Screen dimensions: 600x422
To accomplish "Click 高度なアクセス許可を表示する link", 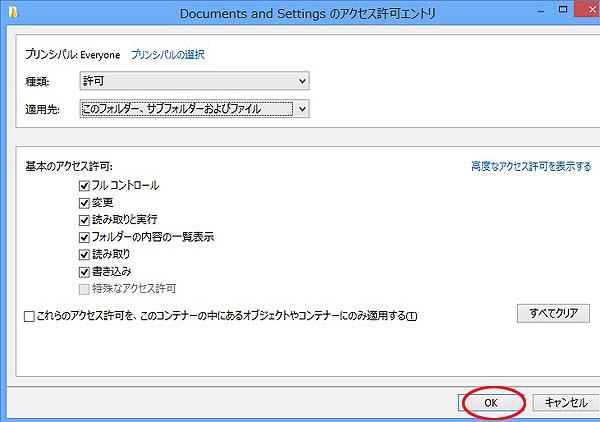I will coord(531,166).
